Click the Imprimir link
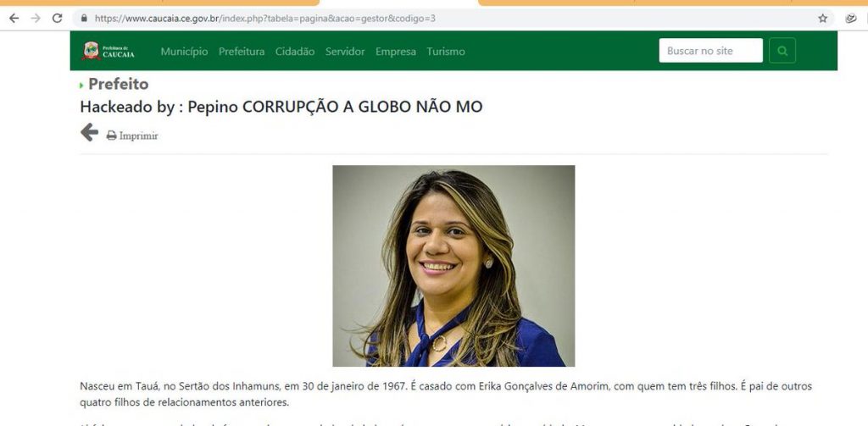This screenshot has height=426, width=868. coord(138,136)
